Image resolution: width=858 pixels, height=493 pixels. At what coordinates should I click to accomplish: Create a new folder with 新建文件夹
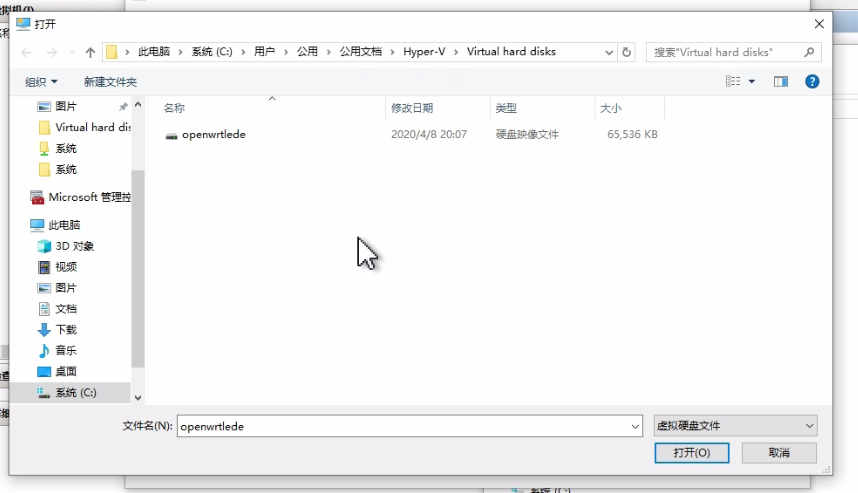click(110, 82)
